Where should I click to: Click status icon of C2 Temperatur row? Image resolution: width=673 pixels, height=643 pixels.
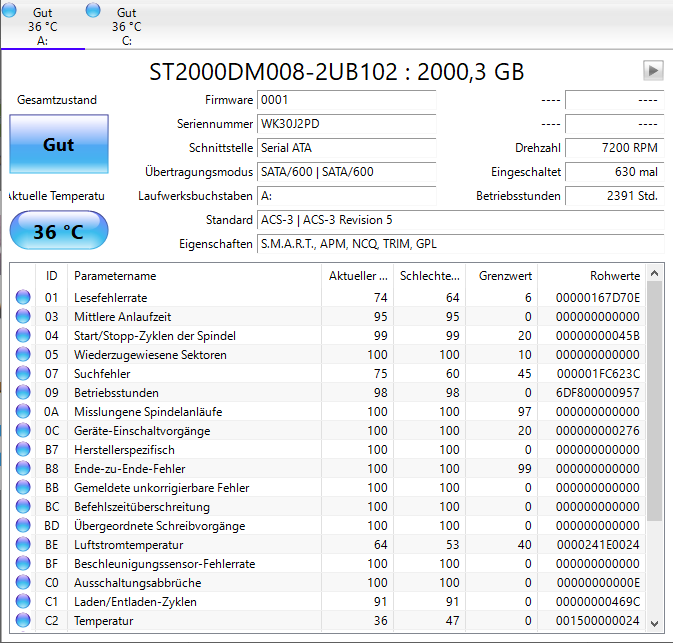point(23,620)
